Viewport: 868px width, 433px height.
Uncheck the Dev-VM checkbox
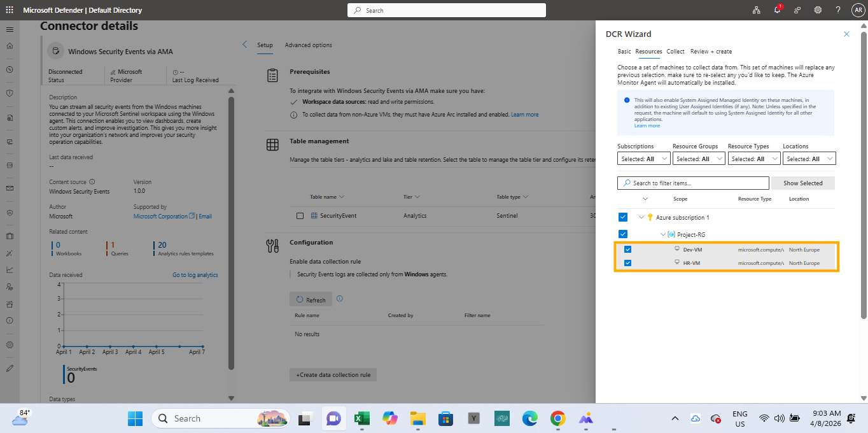pyautogui.click(x=627, y=250)
